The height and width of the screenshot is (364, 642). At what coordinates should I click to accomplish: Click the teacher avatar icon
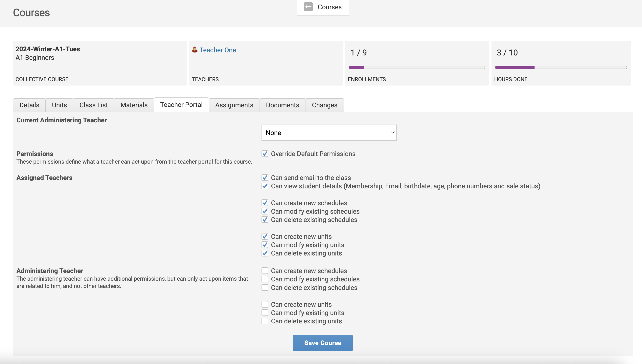(x=195, y=50)
